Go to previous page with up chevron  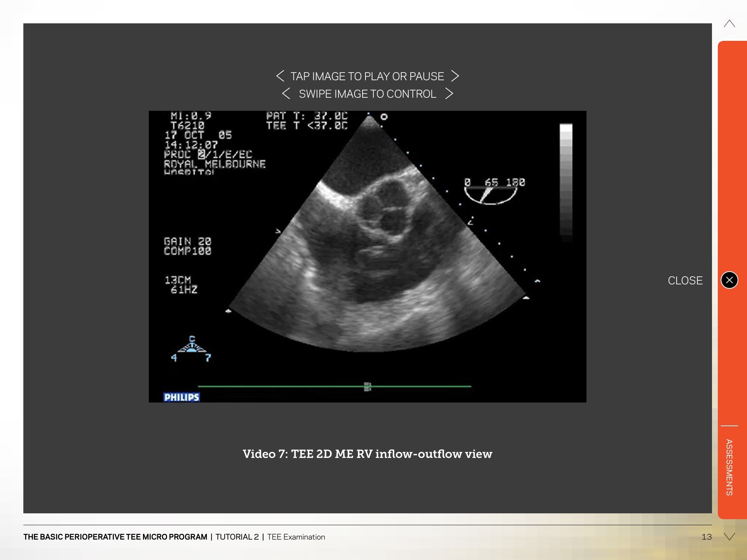point(729,24)
